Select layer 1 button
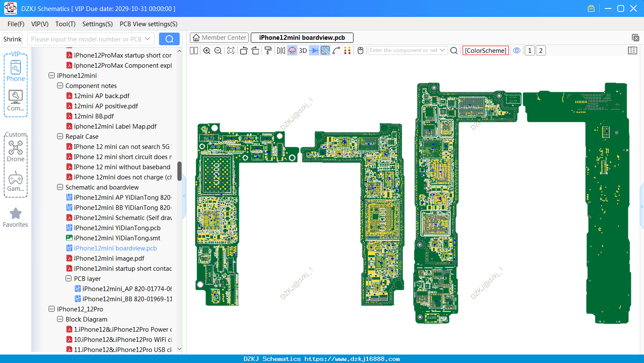The image size is (644, 363). point(530,50)
